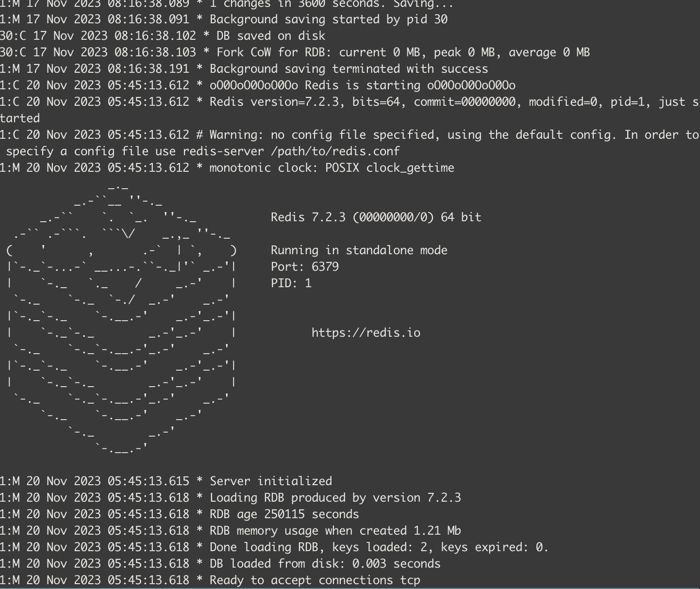The width and height of the screenshot is (700, 589).
Task: Click the 'Server initialized' log line
Action: 166,481
